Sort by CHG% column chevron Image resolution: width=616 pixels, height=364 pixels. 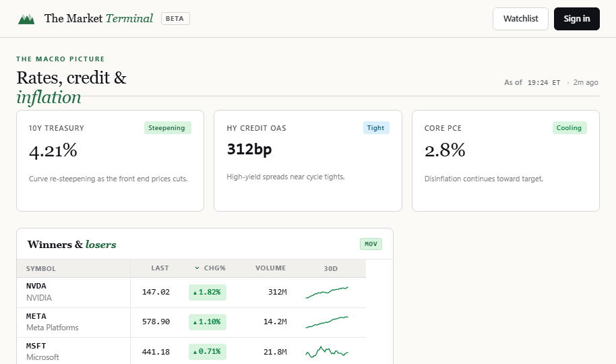point(197,268)
